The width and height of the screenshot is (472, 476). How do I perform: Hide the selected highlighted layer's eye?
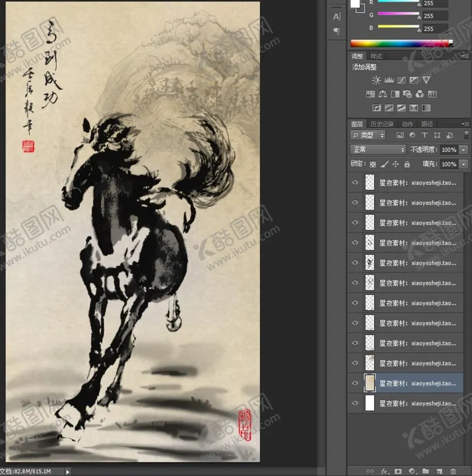click(355, 382)
